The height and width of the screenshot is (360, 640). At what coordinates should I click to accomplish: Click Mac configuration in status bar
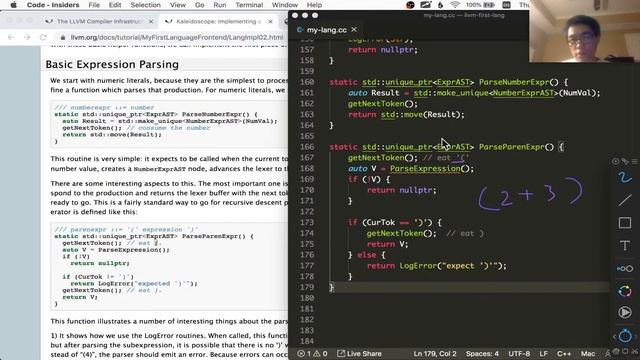coord(588,353)
